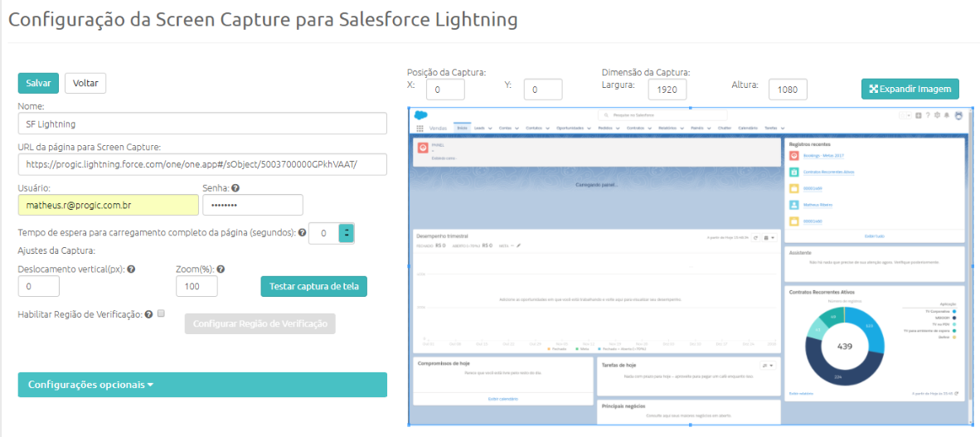980x437 pixels.
Task: Click refresh icon at bottom of Contratos Recorrentes chart
Action: click(x=956, y=393)
